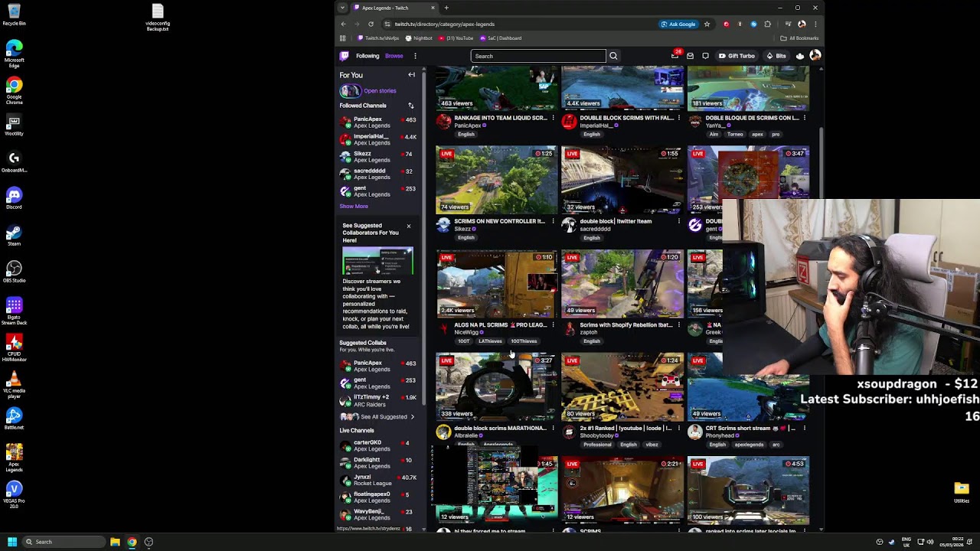Go back in browser history
The image size is (980, 551).
tap(343, 24)
